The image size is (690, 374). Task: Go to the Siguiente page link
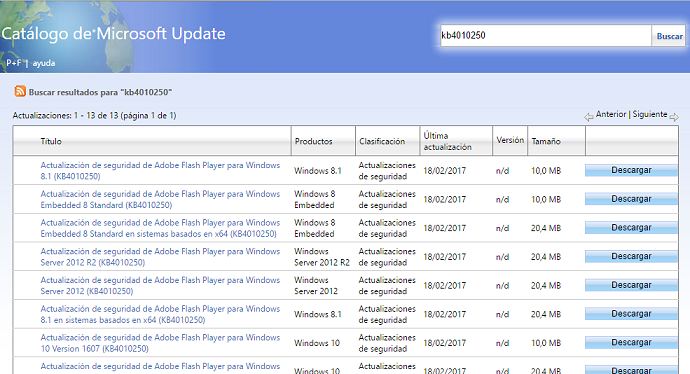coord(650,114)
